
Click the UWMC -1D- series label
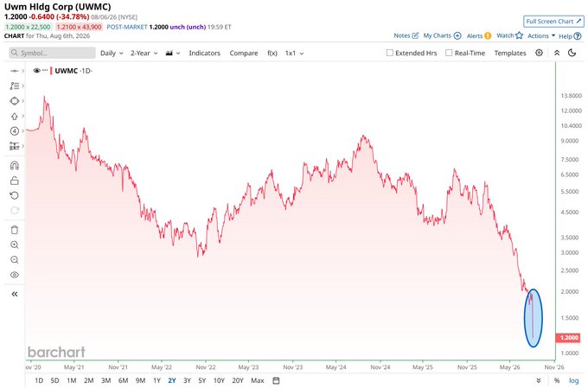pyautogui.click(x=73, y=71)
